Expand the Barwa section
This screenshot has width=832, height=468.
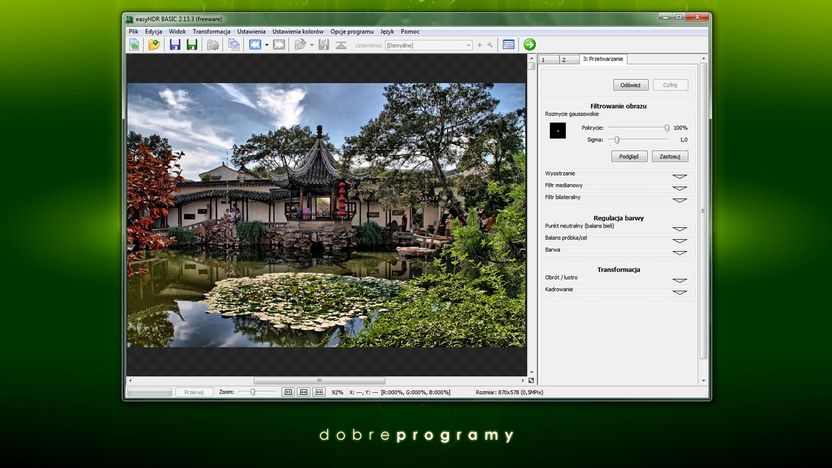680,253
